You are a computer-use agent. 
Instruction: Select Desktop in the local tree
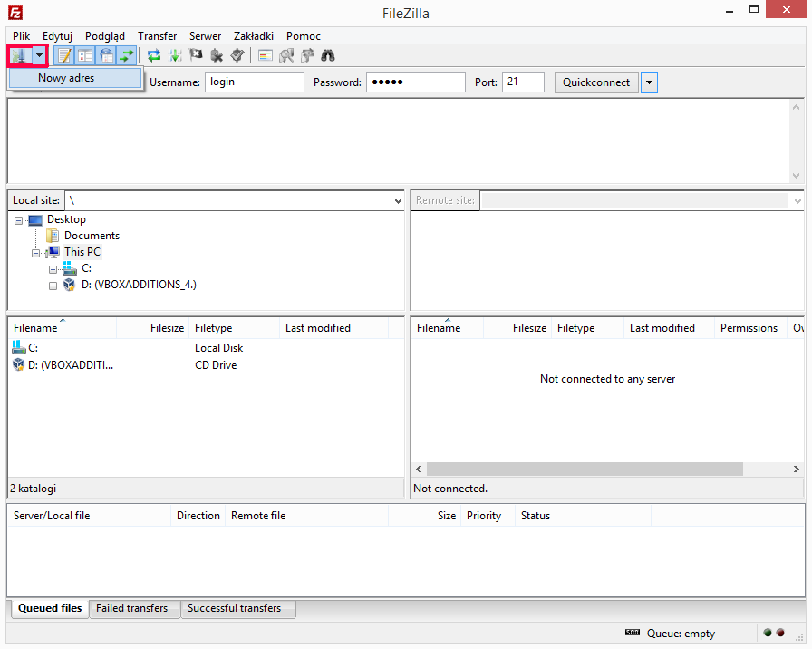[66, 219]
